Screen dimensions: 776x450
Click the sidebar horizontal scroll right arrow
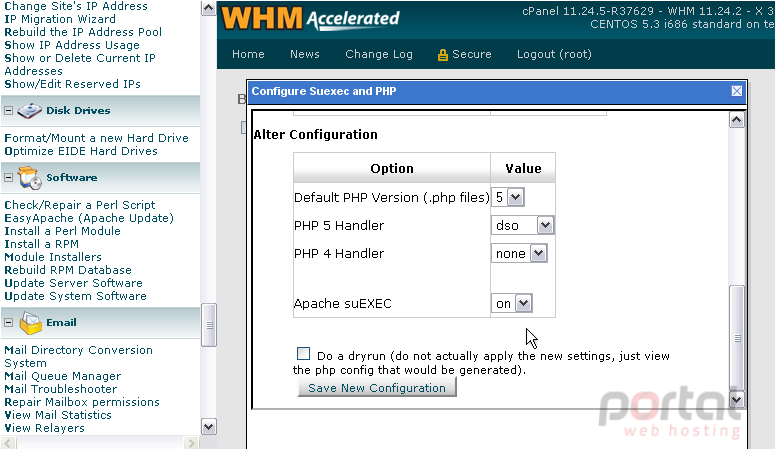191,443
